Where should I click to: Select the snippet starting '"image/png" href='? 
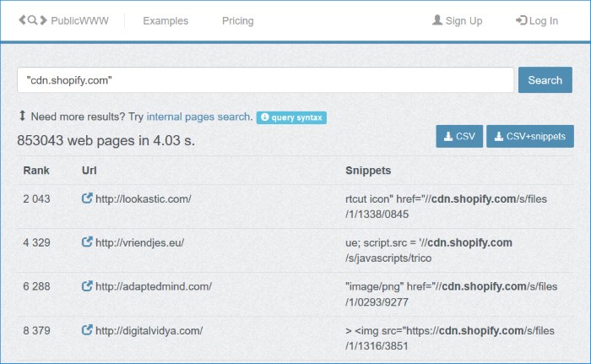coord(451,294)
